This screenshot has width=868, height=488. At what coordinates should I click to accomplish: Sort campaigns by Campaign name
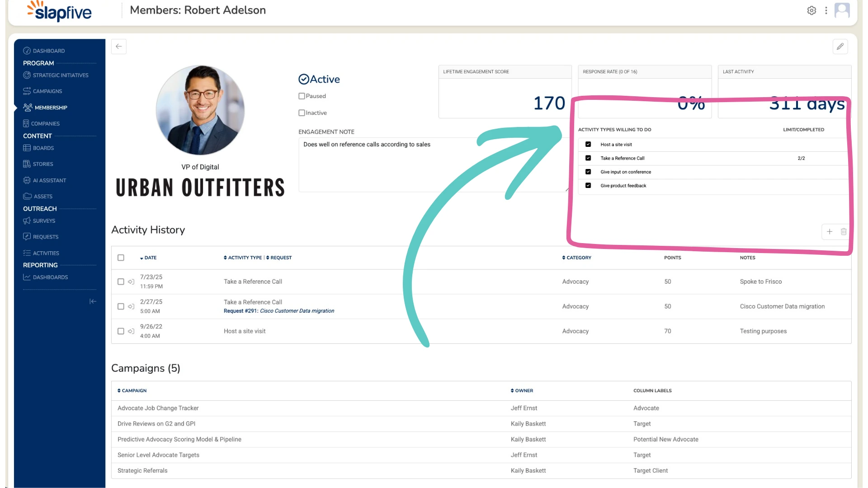click(x=132, y=391)
